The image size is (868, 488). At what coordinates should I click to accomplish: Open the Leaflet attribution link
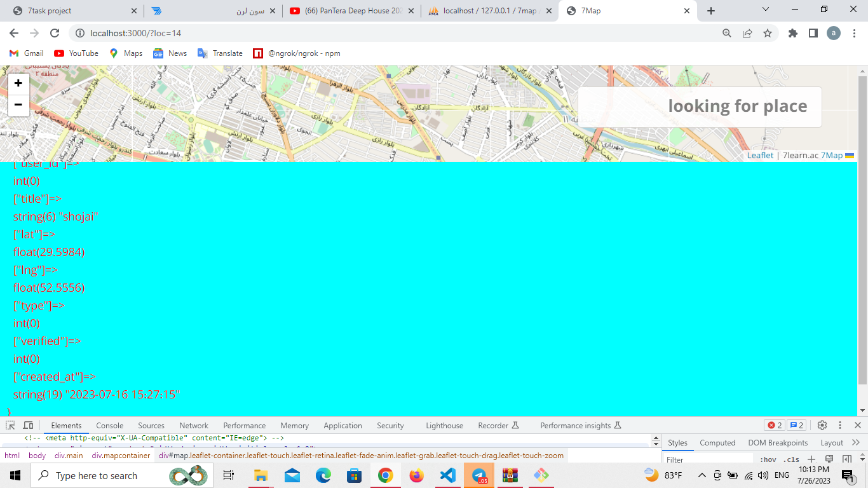coord(760,156)
